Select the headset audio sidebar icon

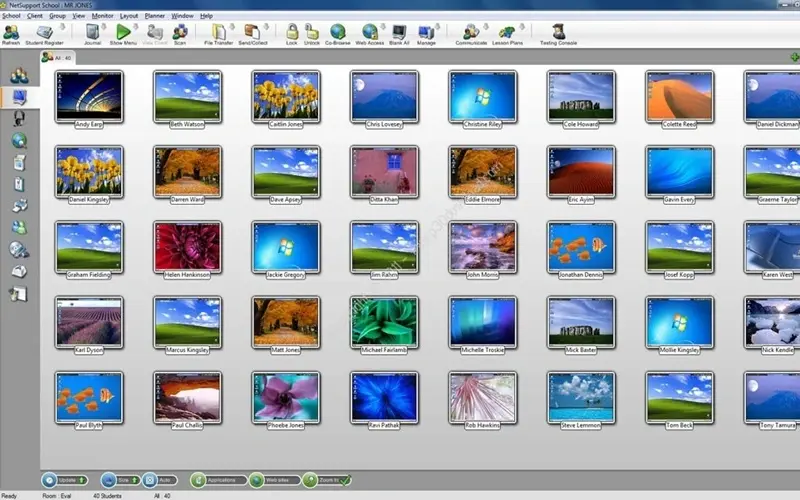(19, 118)
